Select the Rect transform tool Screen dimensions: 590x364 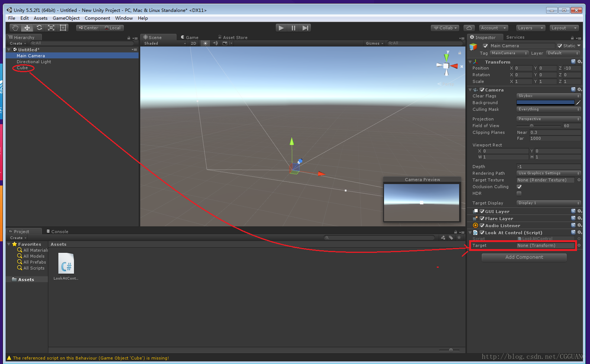[63, 28]
